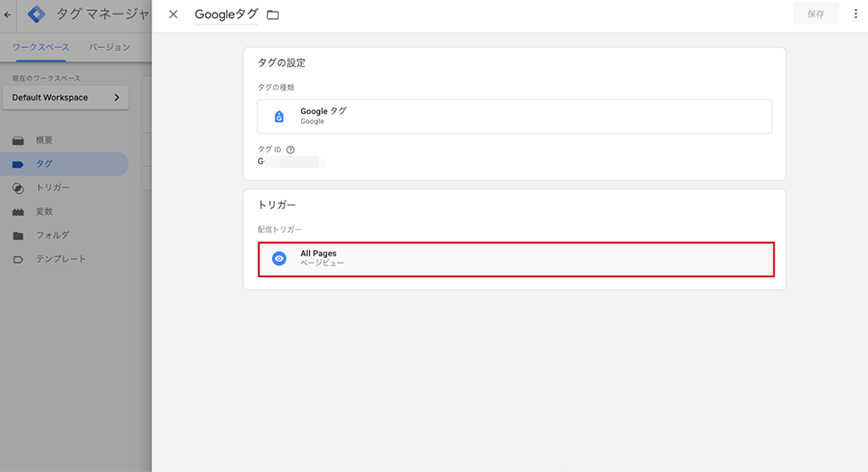This screenshot has height=472, width=868.
Task: Open 概要 in the sidebar
Action: click(x=43, y=140)
